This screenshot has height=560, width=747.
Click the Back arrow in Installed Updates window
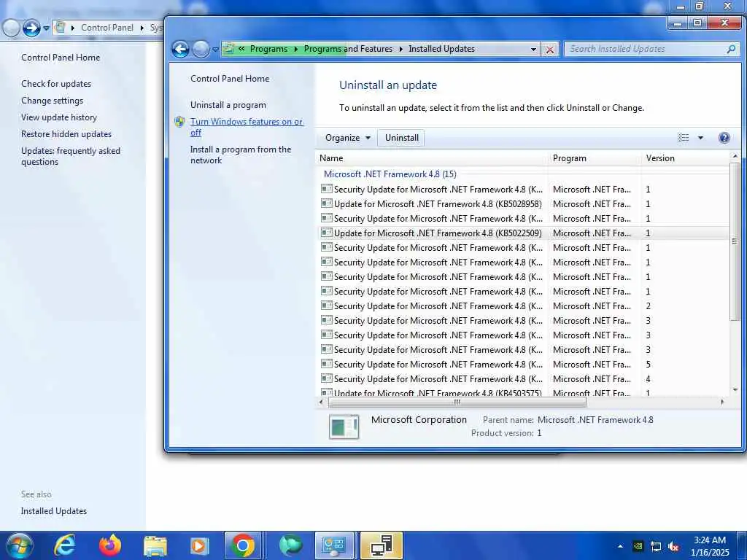coord(181,49)
